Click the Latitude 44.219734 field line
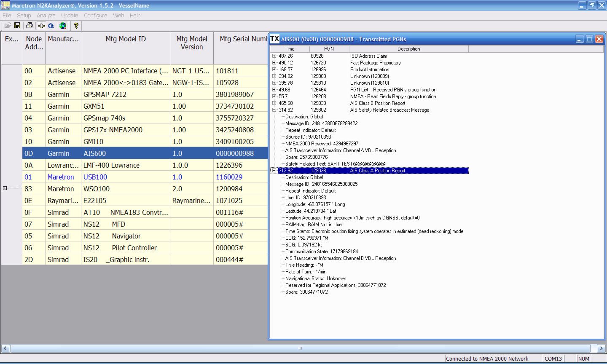The width and height of the screenshot is (607, 364). coord(311,211)
